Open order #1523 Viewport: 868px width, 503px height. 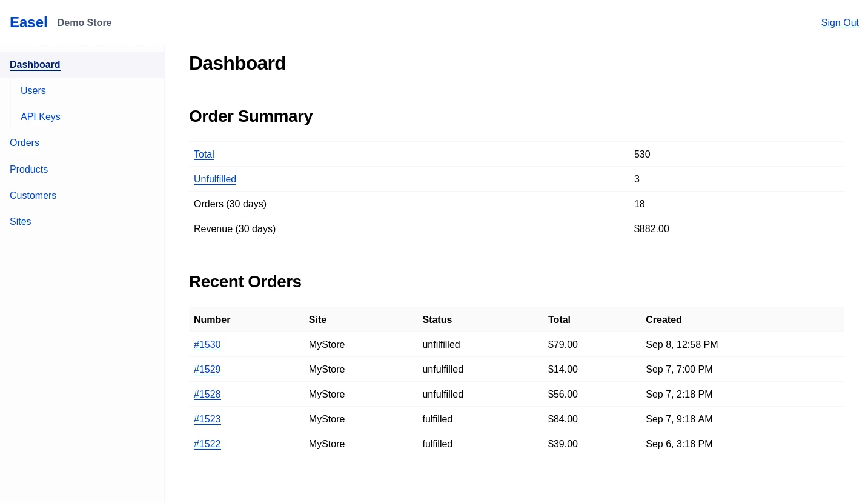point(207,419)
